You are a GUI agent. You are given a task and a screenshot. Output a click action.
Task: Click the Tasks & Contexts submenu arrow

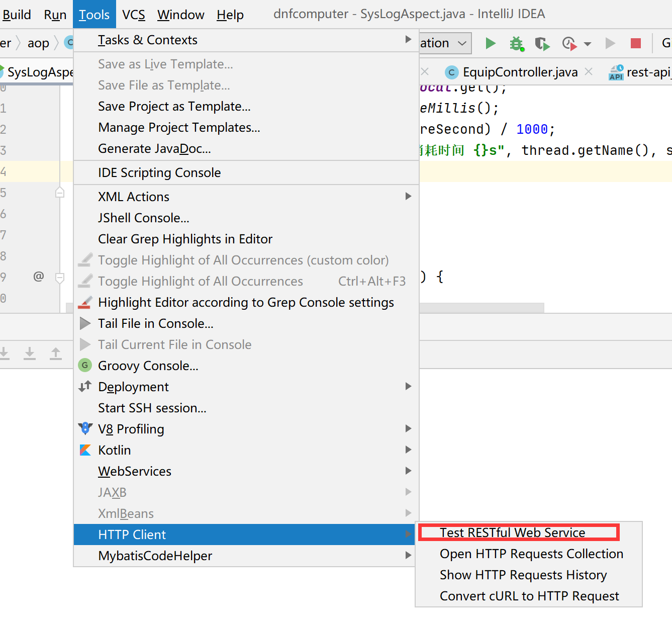coord(409,39)
